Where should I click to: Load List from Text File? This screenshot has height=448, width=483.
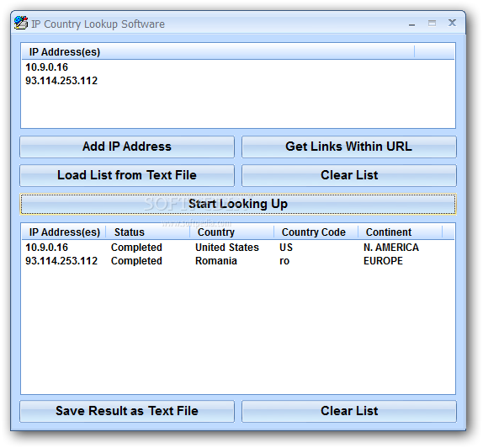point(127,175)
